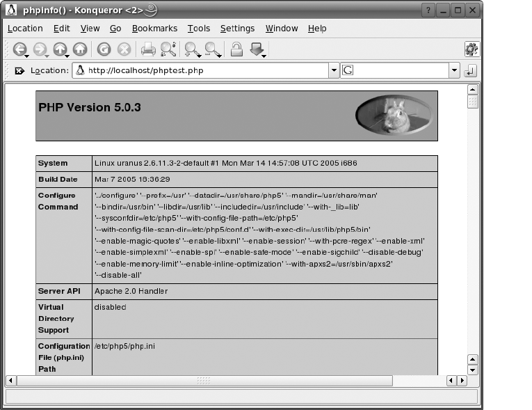Open the Tools menu
The image size is (532, 410).
point(199,29)
